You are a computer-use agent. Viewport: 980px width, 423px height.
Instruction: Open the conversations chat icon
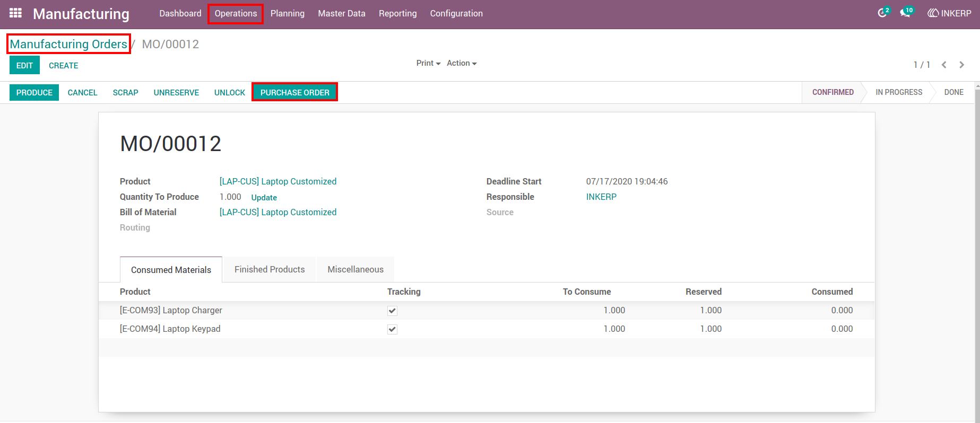click(906, 13)
